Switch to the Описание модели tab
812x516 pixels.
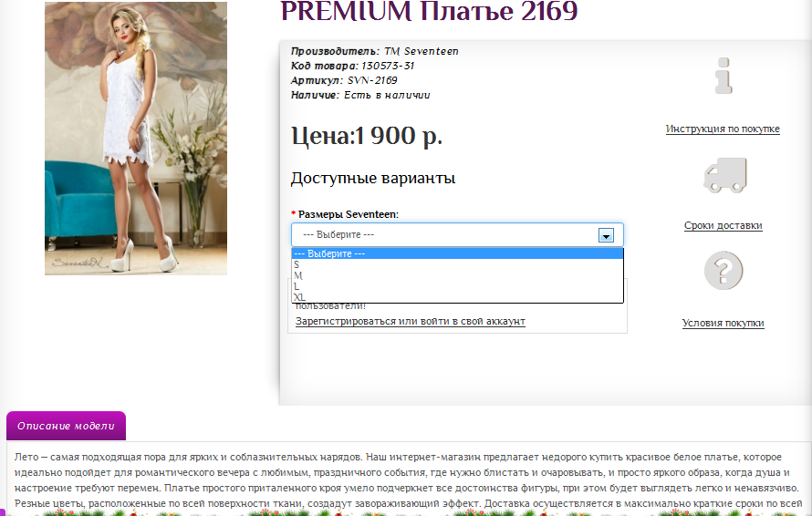(66, 426)
